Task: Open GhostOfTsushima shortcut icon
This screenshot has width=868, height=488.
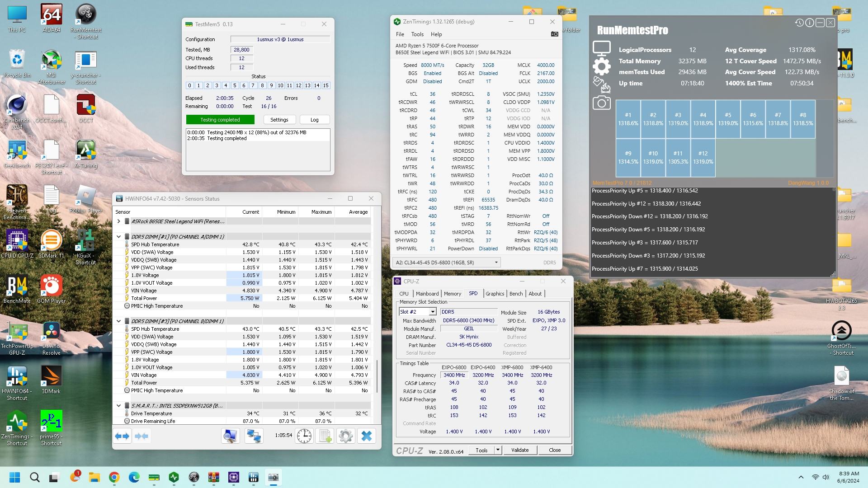Action: coord(841,338)
